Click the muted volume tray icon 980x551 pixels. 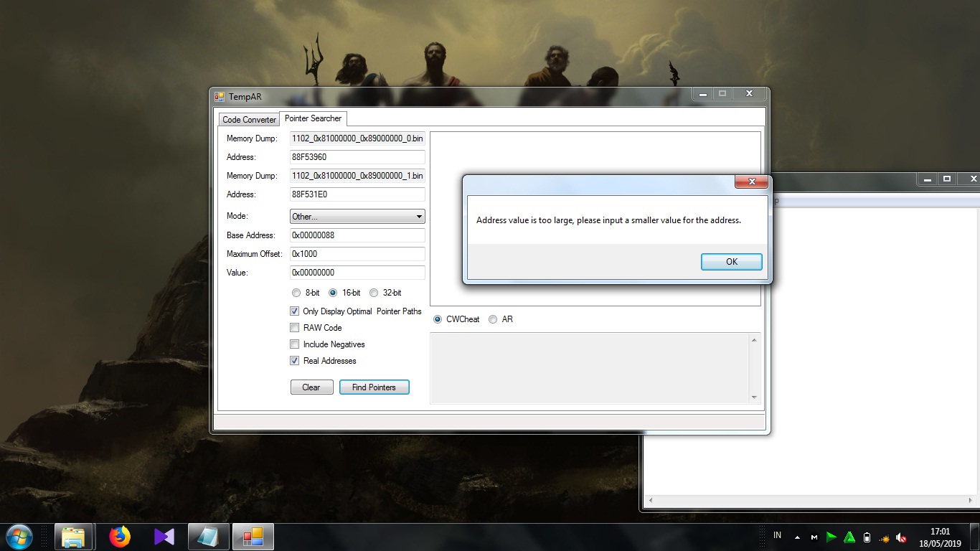[901, 537]
